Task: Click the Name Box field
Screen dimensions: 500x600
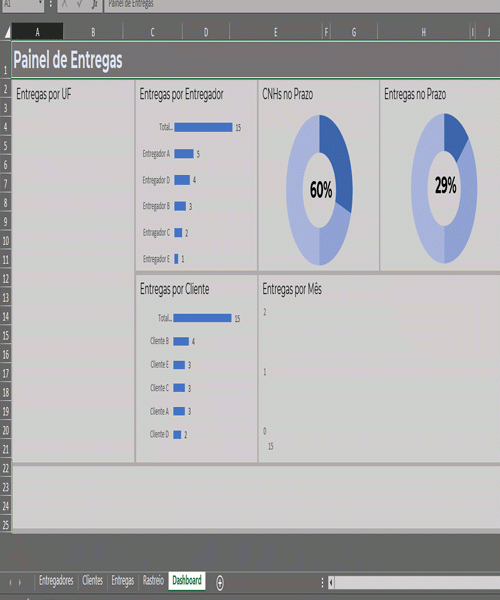Action: click(x=19, y=4)
